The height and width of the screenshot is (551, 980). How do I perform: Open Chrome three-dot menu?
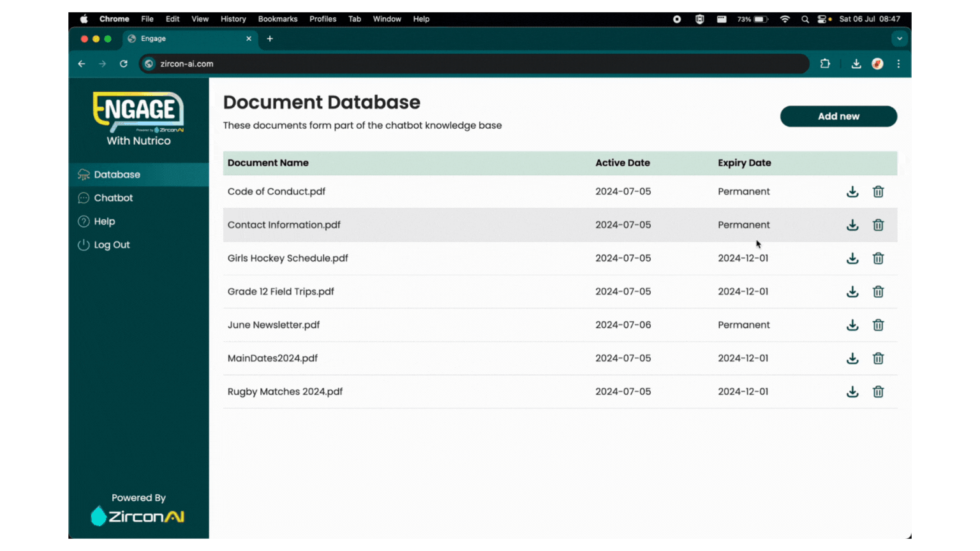898,64
